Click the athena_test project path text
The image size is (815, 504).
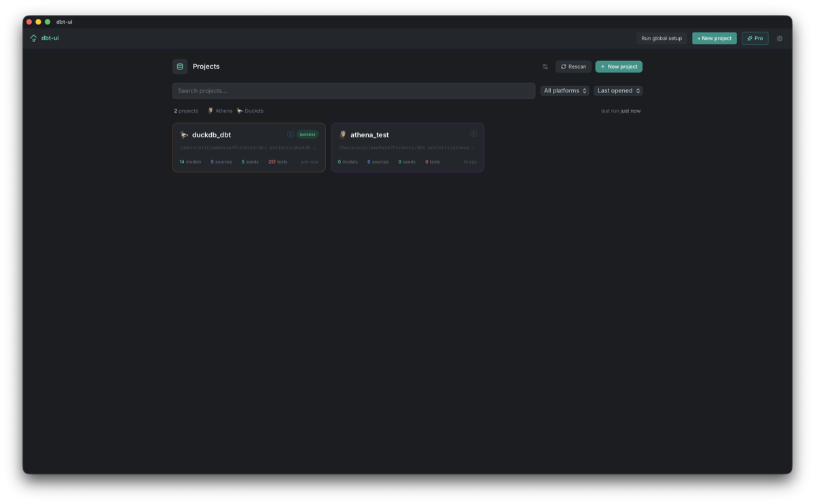click(x=407, y=147)
